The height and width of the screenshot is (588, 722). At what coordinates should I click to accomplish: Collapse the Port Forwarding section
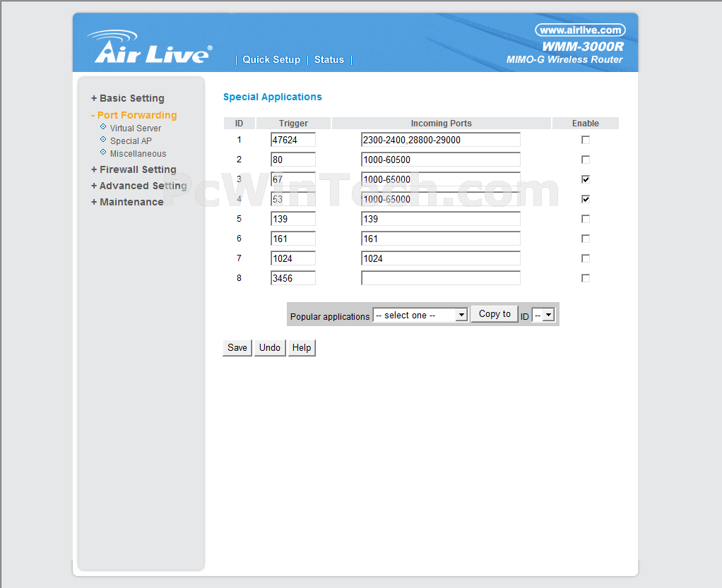tap(134, 115)
